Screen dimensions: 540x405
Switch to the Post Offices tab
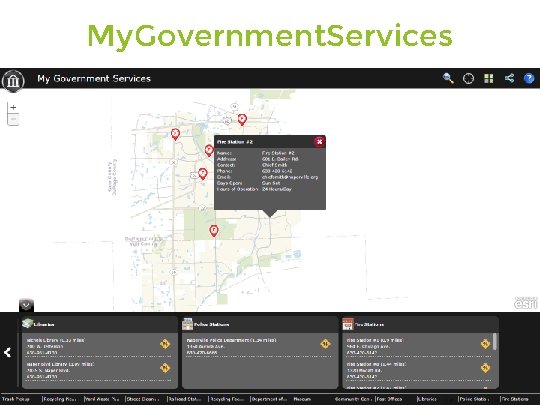[x=389, y=399]
